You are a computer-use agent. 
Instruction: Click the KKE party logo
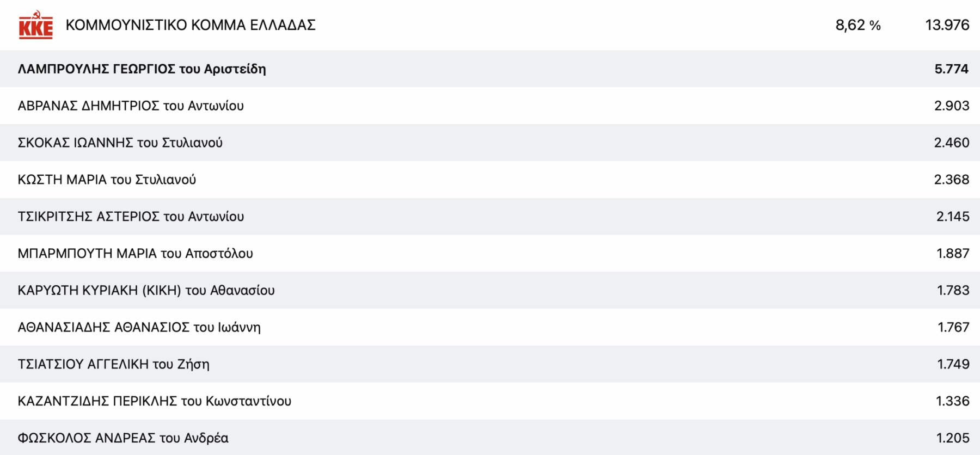pos(36,25)
